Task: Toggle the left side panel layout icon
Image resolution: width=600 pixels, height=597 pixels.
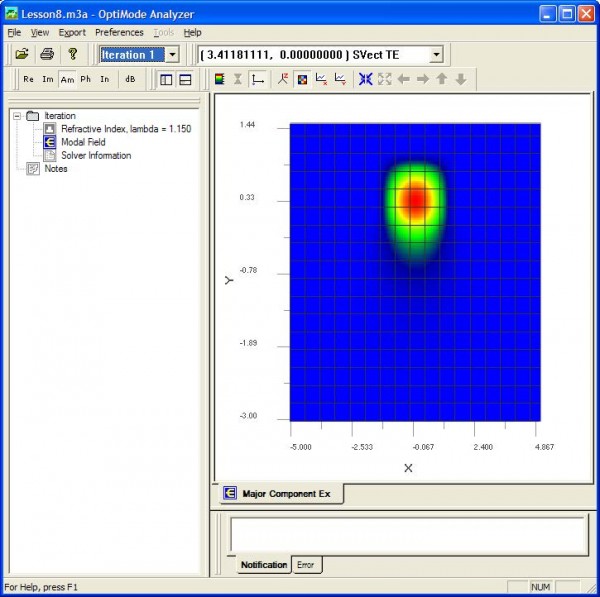Action: 166,80
